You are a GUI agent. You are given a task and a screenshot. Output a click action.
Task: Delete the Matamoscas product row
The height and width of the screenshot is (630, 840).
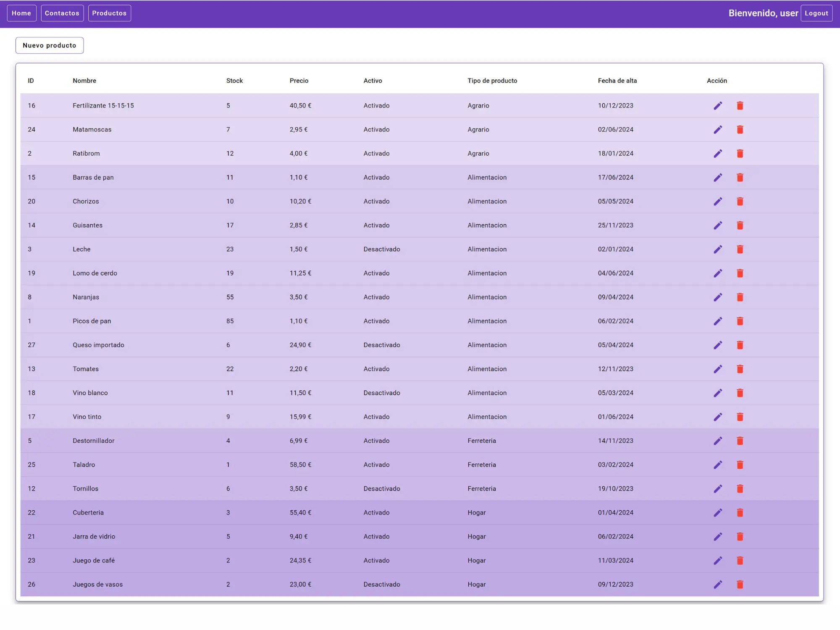[x=740, y=129]
